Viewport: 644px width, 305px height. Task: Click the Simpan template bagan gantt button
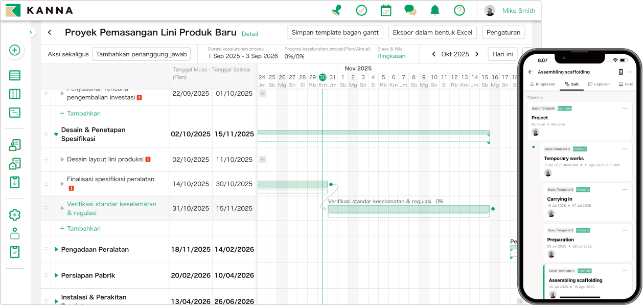click(x=335, y=32)
